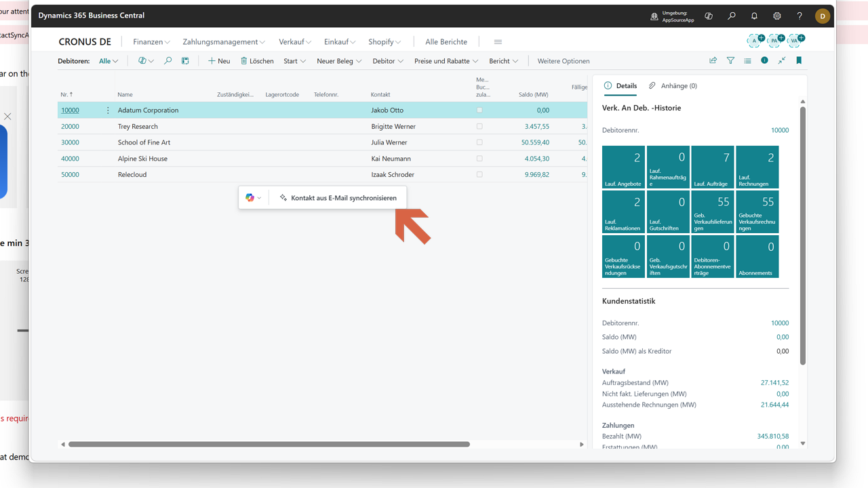Toggle blocked checkbox for Adatum Corporation

pos(479,110)
